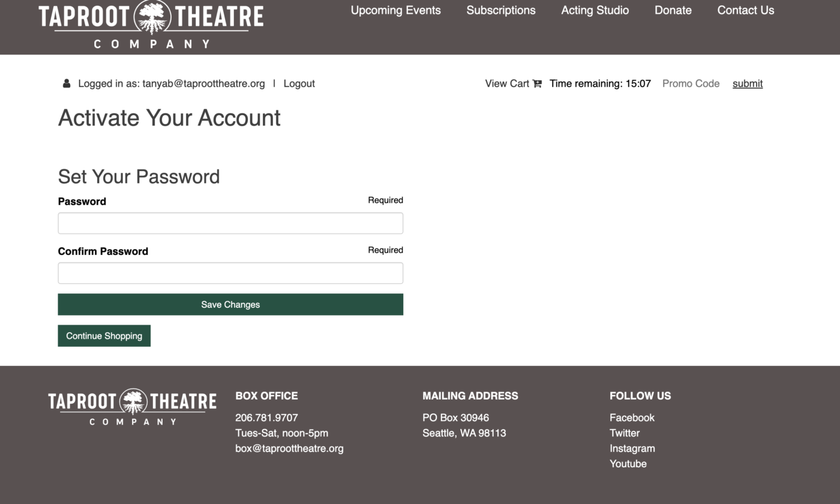Click the Logout link
Image resolution: width=840 pixels, height=504 pixels.
299,83
